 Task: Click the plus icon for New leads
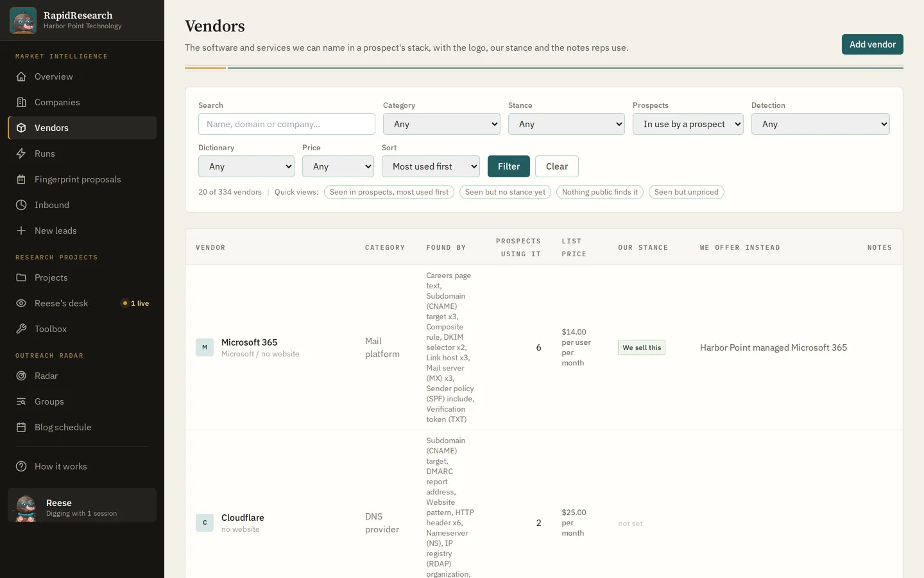tap(21, 231)
